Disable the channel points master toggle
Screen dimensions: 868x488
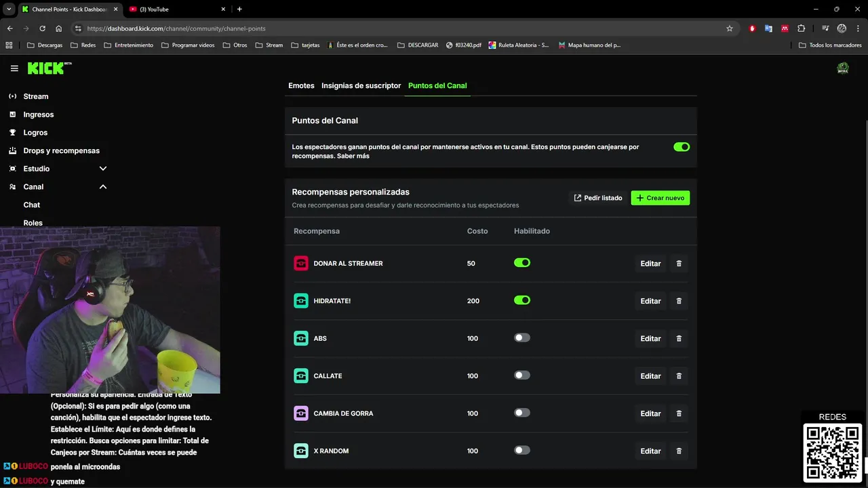682,147
